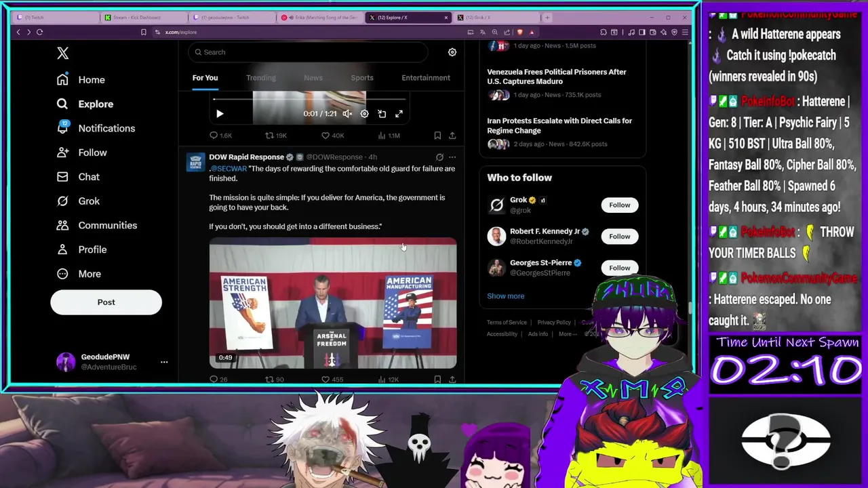Reply to the post with 1.6K replies
The height and width of the screenshot is (488, 868).
pos(220,136)
